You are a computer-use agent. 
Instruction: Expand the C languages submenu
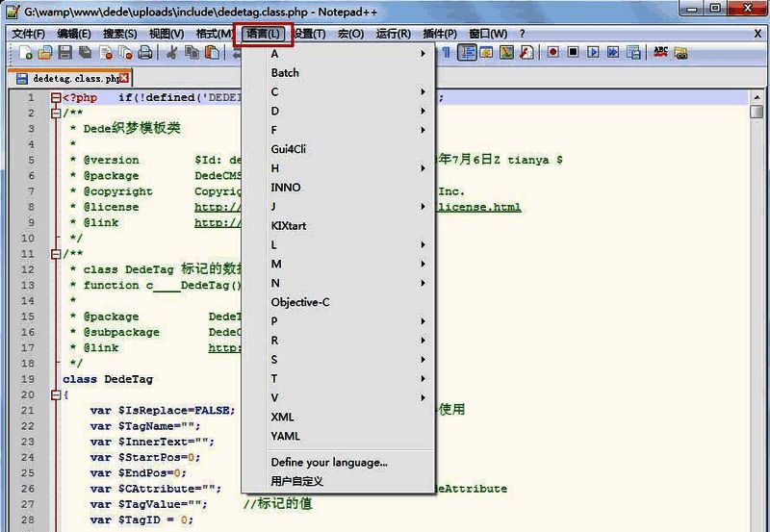tap(346, 92)
